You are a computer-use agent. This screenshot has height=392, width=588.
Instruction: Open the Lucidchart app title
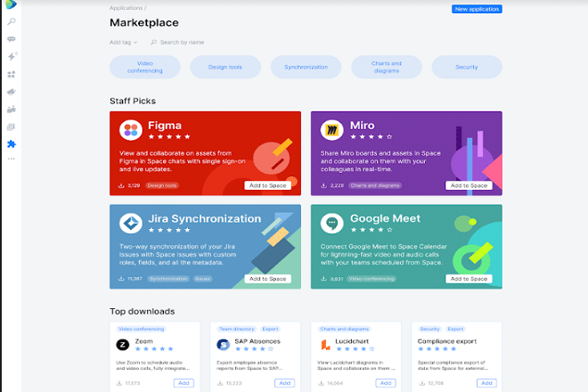(x=352, y=341)
